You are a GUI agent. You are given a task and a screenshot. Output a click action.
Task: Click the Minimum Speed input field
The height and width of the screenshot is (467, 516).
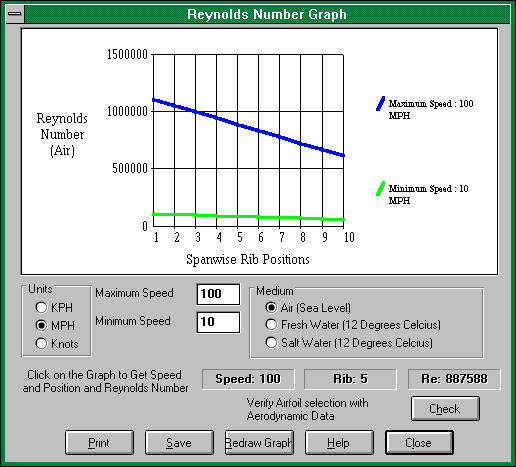pos(218,322)
